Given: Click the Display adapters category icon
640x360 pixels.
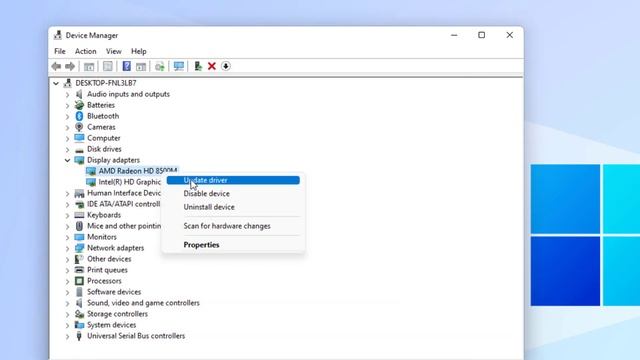Looking at the screenshot, I should click(79, 160).
